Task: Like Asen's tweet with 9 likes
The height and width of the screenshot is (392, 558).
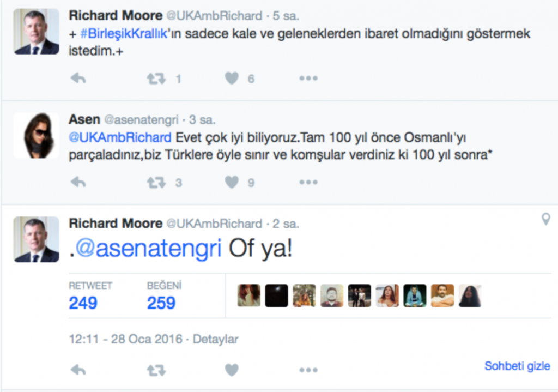Action: (x=232, y=182)
